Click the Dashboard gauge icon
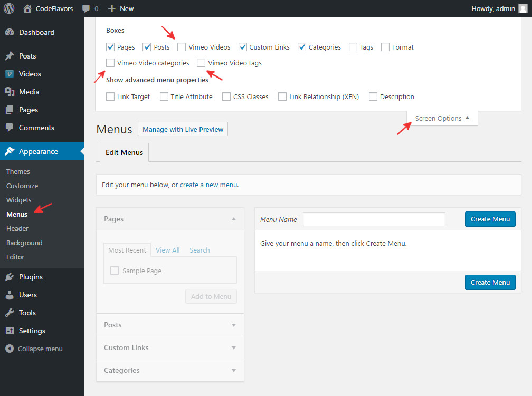This screenshot has height=396, width=532. [x=9, y=32]
